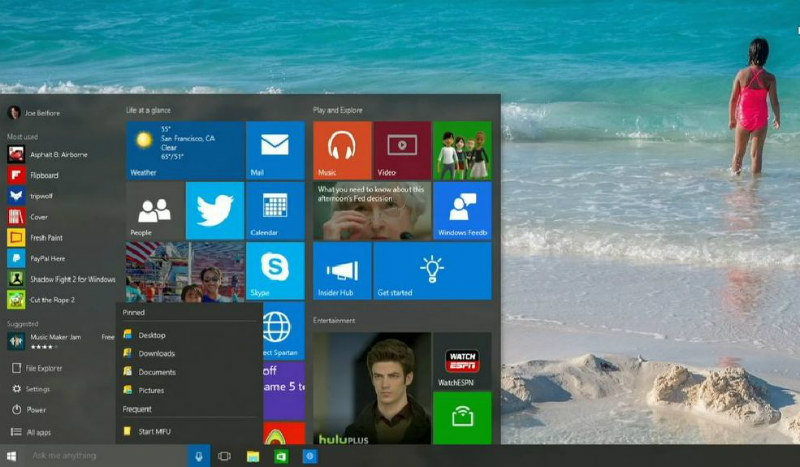Click the Life at a glance group header
Screen dimensions: 800x467
click(x=148, y=110)
